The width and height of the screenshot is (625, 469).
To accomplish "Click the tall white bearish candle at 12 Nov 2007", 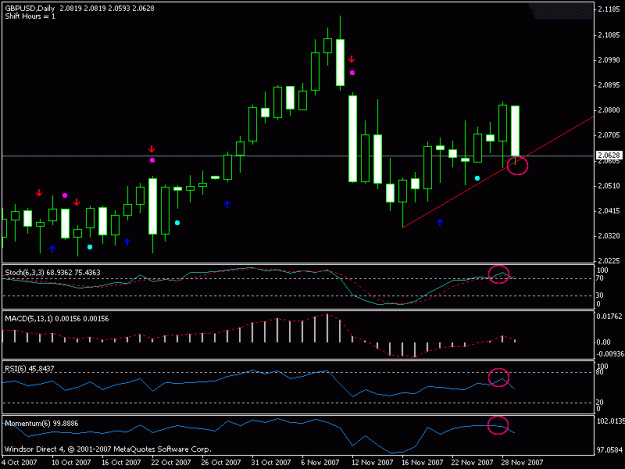I will (353, 138).
